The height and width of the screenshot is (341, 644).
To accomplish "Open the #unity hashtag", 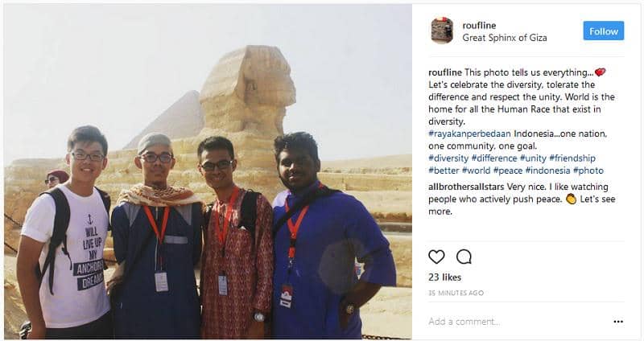I will click(533, 158).
